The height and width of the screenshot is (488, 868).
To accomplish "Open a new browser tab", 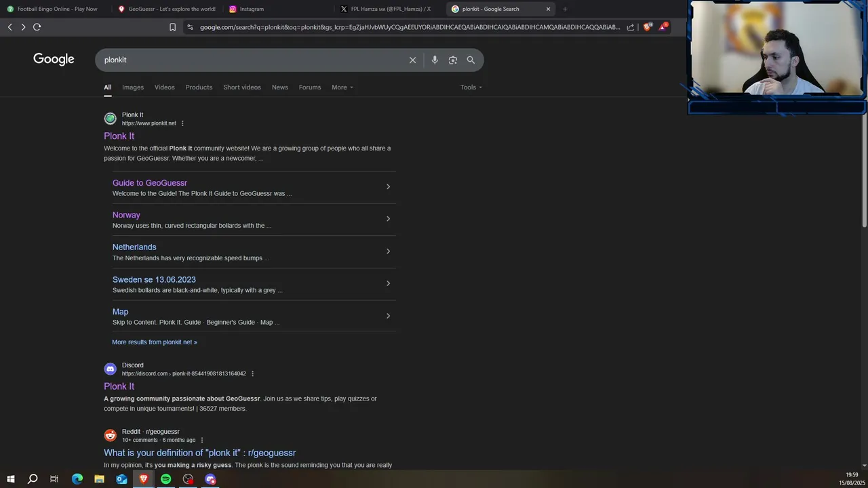I will [565, 9].
